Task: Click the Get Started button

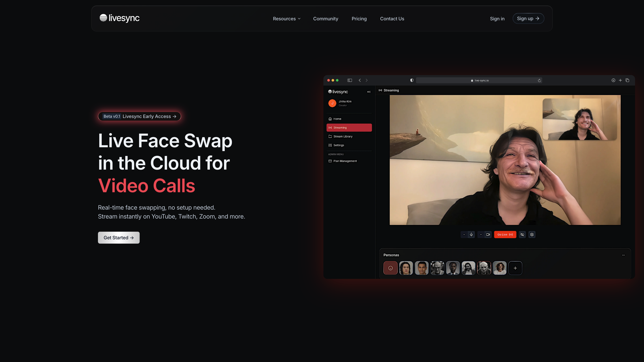Action: click(119, 238)
